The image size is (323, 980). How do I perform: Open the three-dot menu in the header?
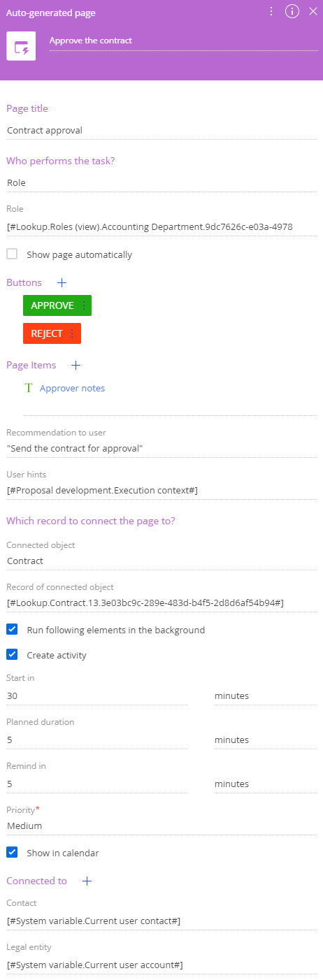(x=271, y=11)
